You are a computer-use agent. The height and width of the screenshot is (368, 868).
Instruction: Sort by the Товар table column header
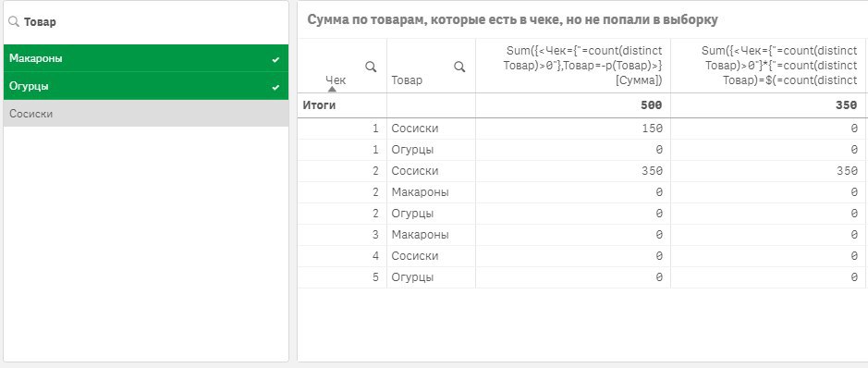pyautogui.click(x=407, y=80)
